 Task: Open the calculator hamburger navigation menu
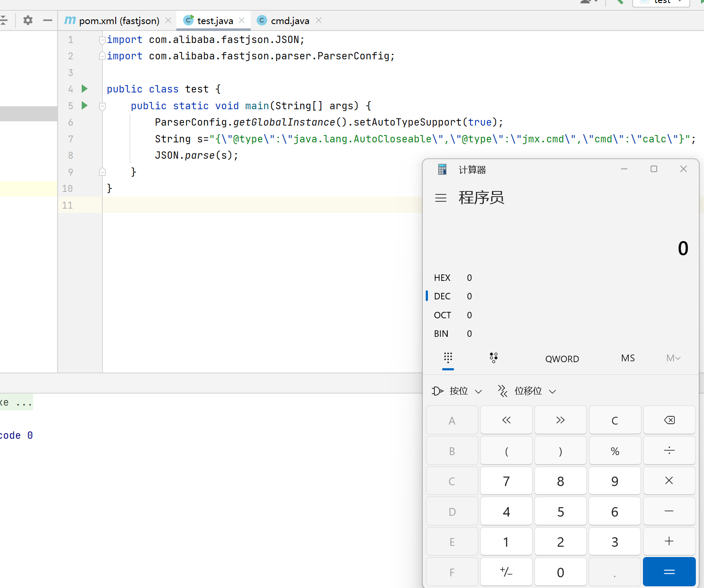click(441, 198)
